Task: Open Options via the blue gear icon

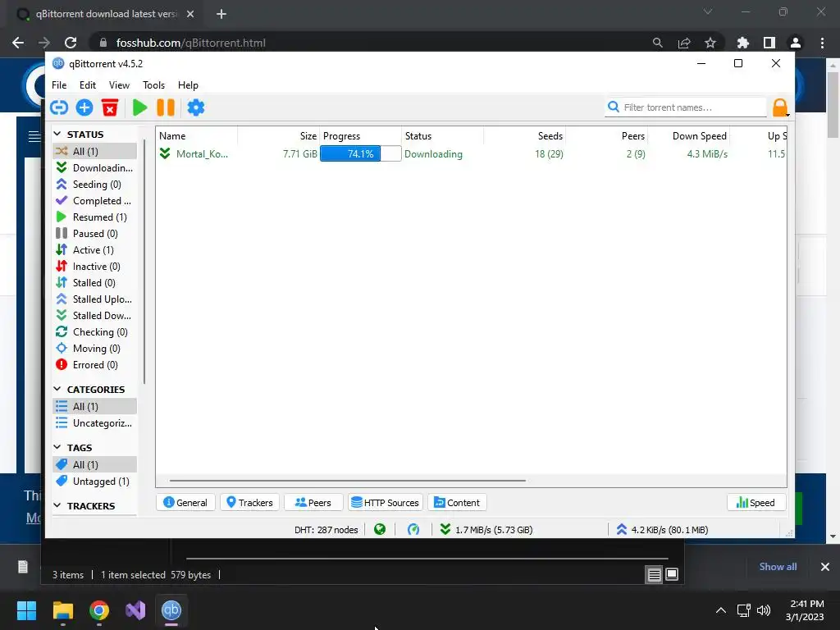Action: pos(195,107)
